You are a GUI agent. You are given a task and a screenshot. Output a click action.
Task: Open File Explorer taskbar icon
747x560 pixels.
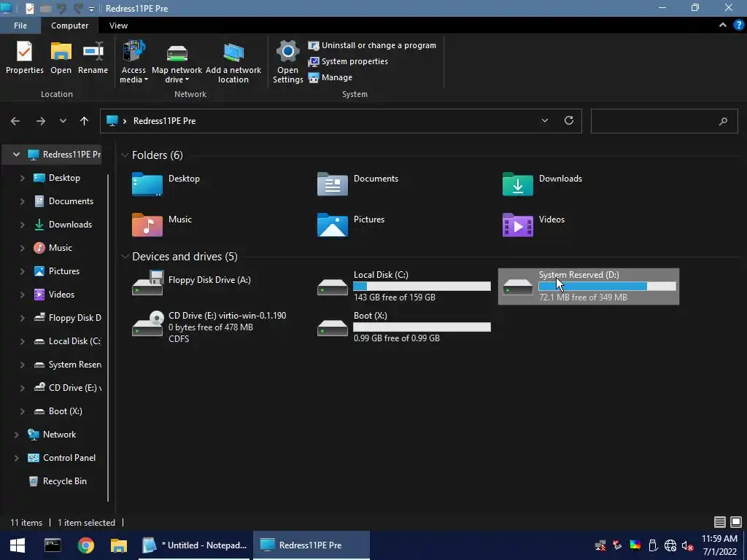click(119, 545)
